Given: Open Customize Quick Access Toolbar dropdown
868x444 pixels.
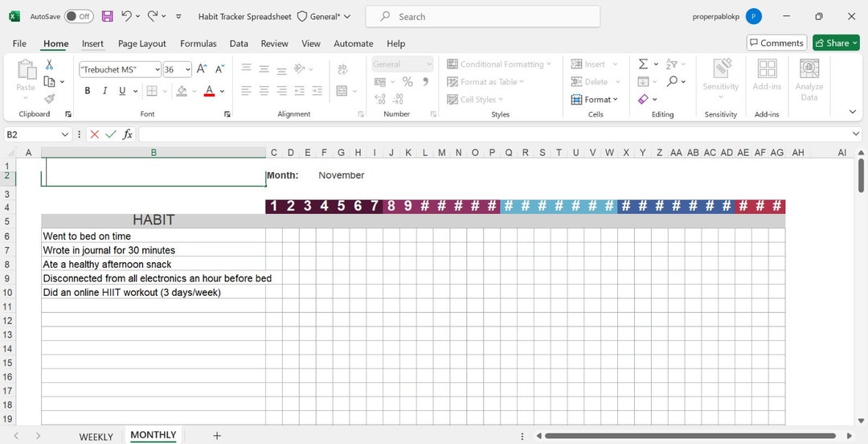Looking at the screenshot, I should [178, 17].
